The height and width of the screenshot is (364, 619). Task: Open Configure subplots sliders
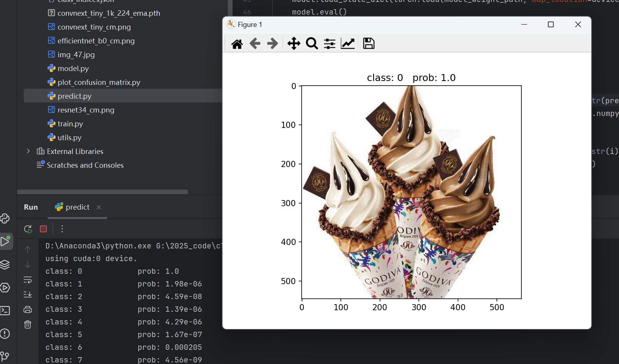[x=330, y=44]
